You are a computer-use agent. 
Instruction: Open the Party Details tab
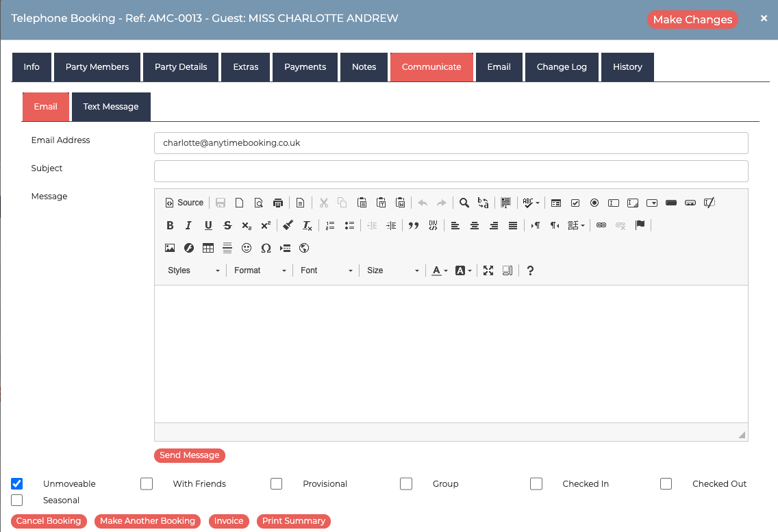pyautogui.click(x=181, y=67)
